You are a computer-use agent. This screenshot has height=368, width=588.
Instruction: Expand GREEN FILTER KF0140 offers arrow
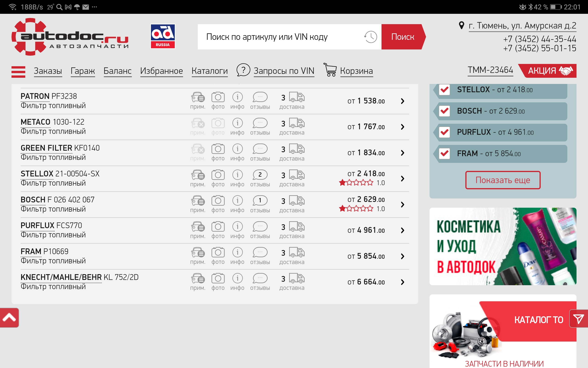(x=403, y=153)
